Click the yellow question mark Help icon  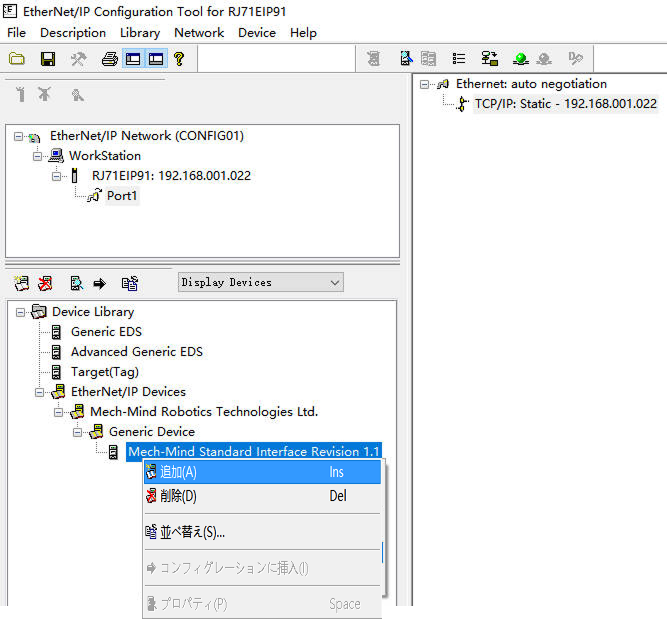coord(179,59)
